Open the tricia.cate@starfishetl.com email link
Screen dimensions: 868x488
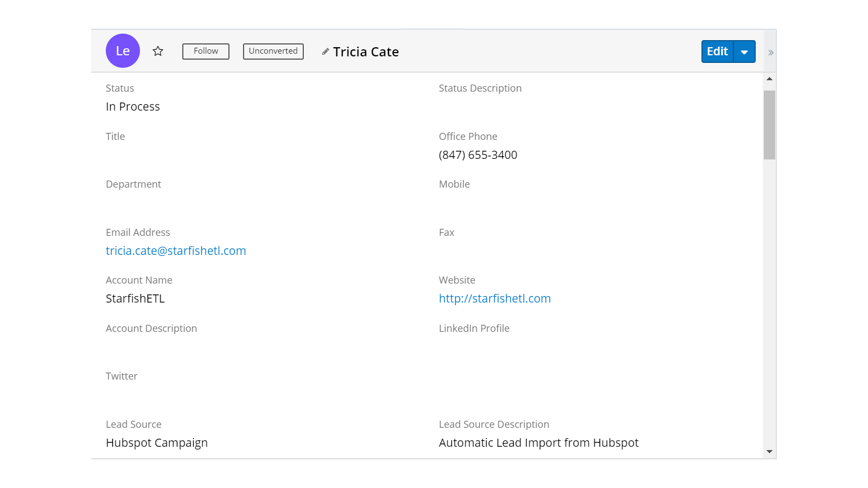[x=176, y=251]
